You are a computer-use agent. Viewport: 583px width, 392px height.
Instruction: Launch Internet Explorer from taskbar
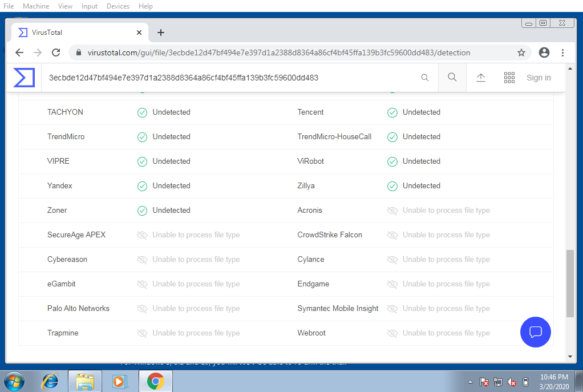(50, 381)
